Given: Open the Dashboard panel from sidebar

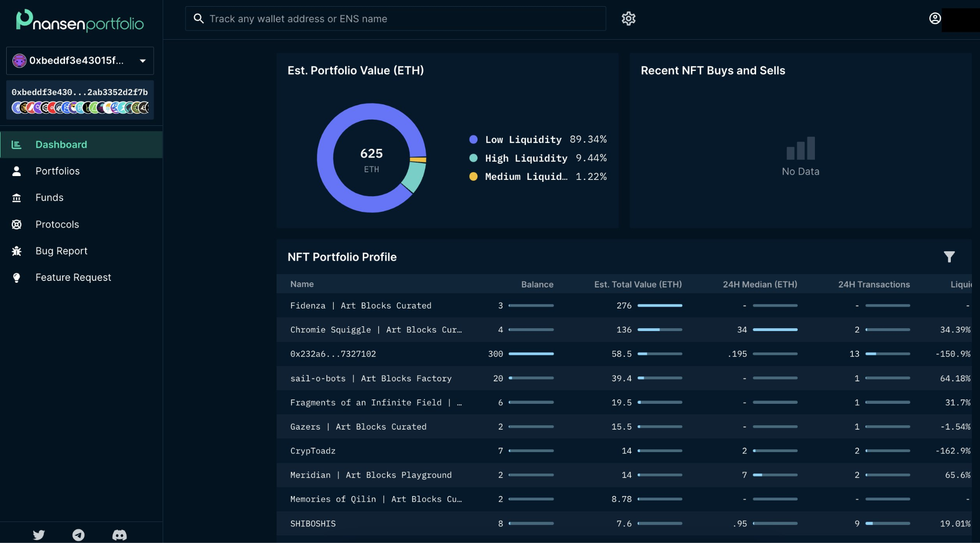Looking at the screenshot, I should (61, 144).
